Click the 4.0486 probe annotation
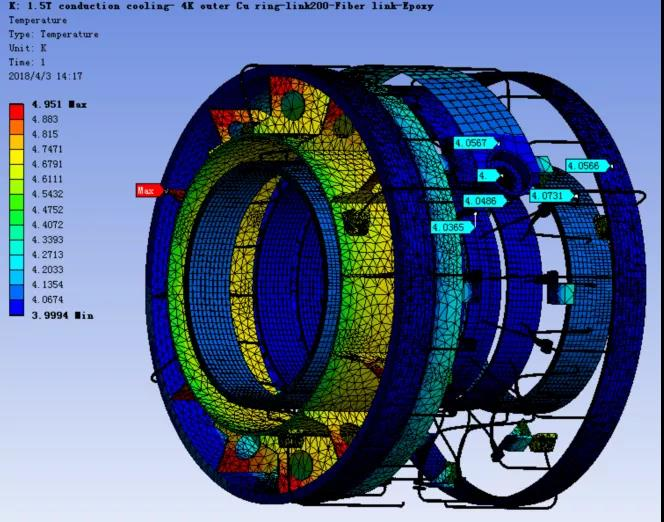664x522 pixels. [x=484, y=201]
